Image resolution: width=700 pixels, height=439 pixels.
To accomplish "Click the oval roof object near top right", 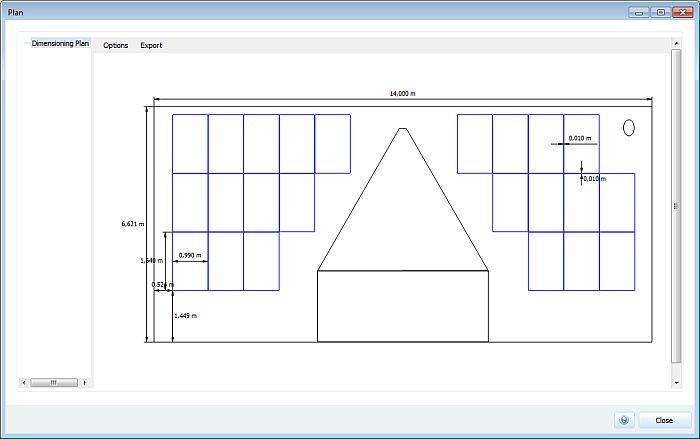I will coord(629,128).
